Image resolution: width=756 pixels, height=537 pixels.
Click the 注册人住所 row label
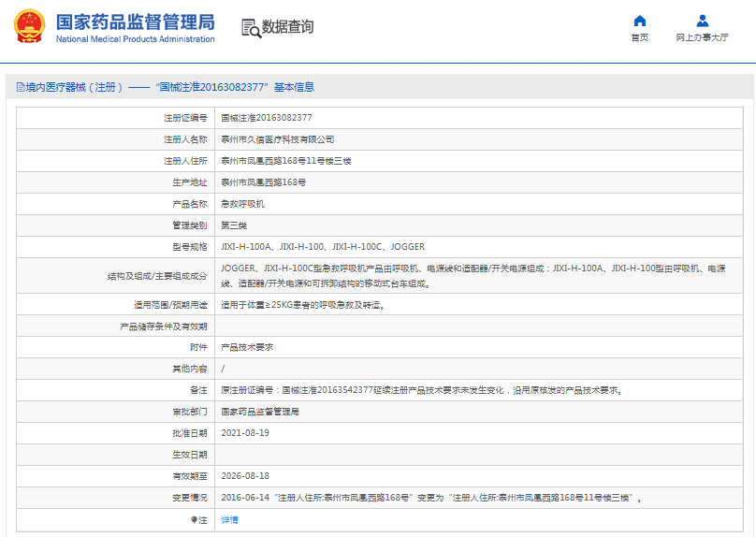coord(185,161)
